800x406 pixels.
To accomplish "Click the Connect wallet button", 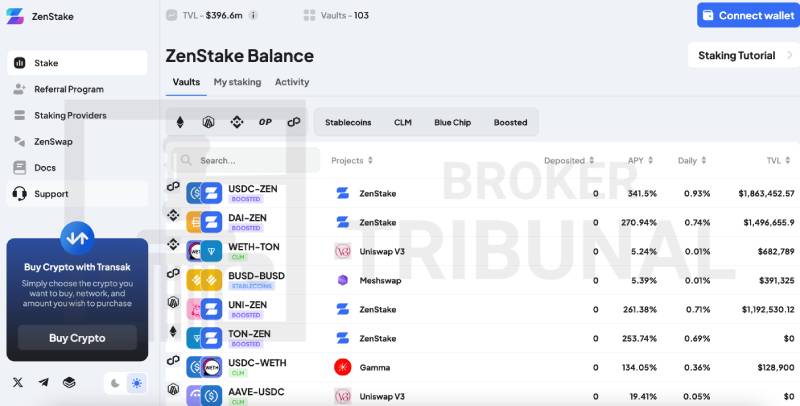I will 748,15.
